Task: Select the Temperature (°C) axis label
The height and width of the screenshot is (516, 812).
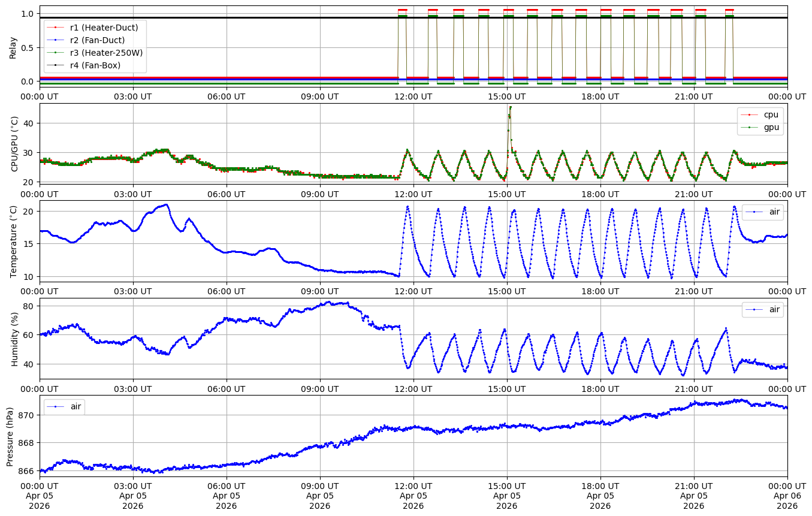Action: tap(14, 242)
